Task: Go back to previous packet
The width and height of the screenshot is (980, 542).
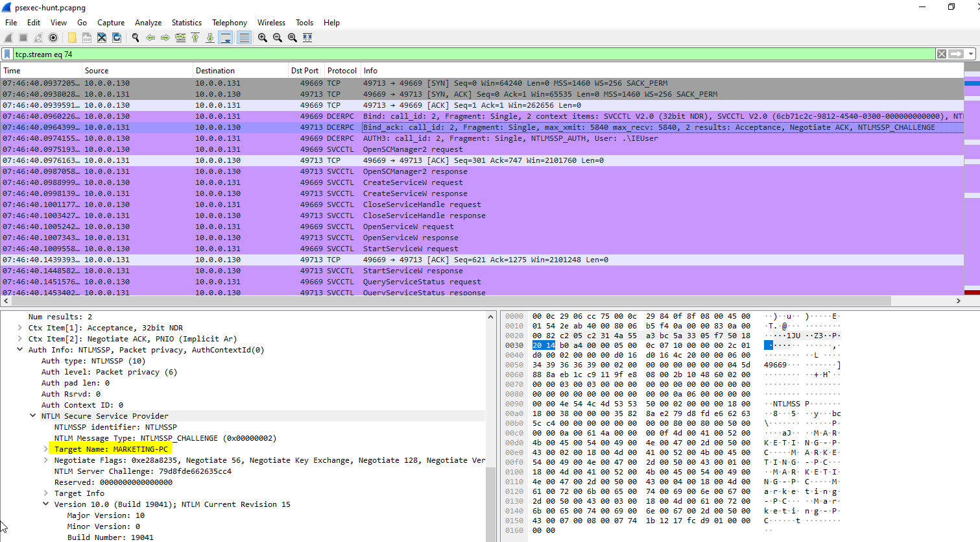Action: point(150,38)
